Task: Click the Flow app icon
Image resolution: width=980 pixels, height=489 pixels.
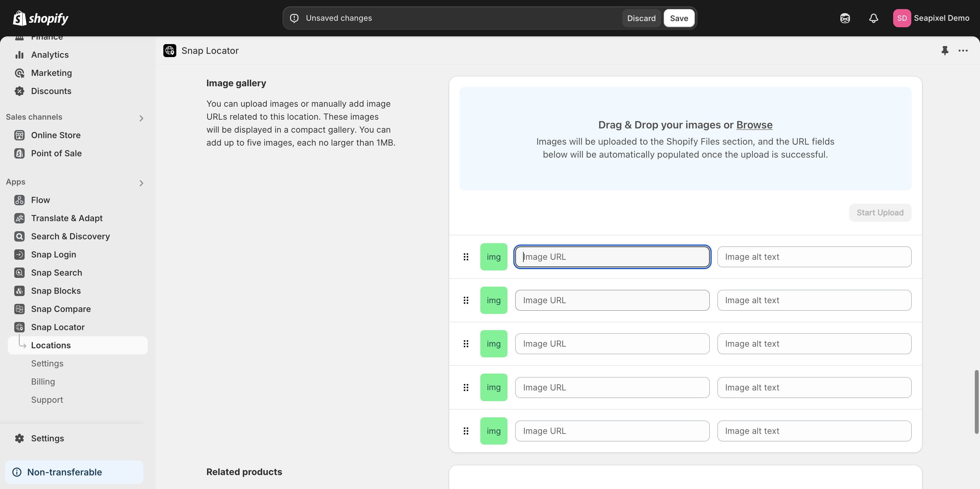Action: pos(19,200)
